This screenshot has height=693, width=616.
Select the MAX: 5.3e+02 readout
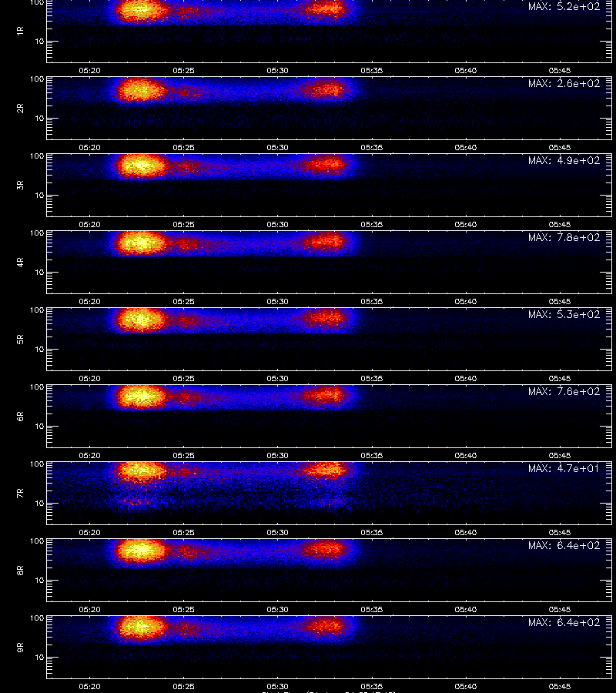(564, 314)
